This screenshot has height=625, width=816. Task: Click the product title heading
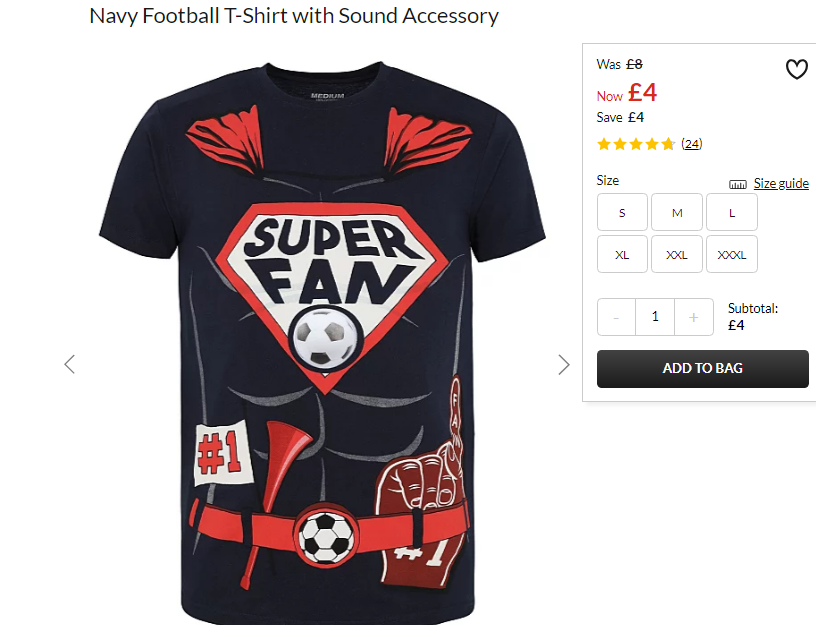point(294,16)
